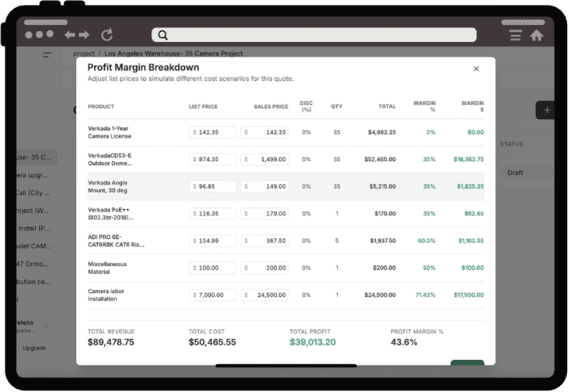Click the green button at dialog bottom
569x392 pixels.
467,363
